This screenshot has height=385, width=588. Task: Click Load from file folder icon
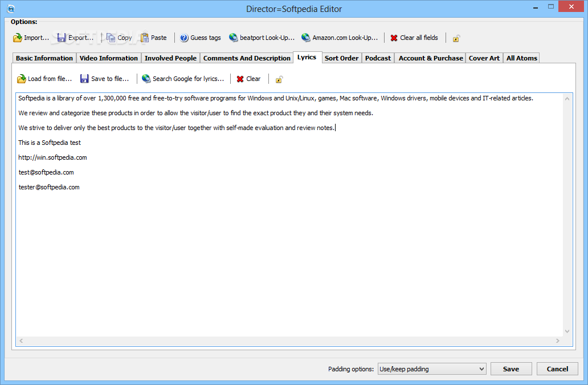(22, 79)
